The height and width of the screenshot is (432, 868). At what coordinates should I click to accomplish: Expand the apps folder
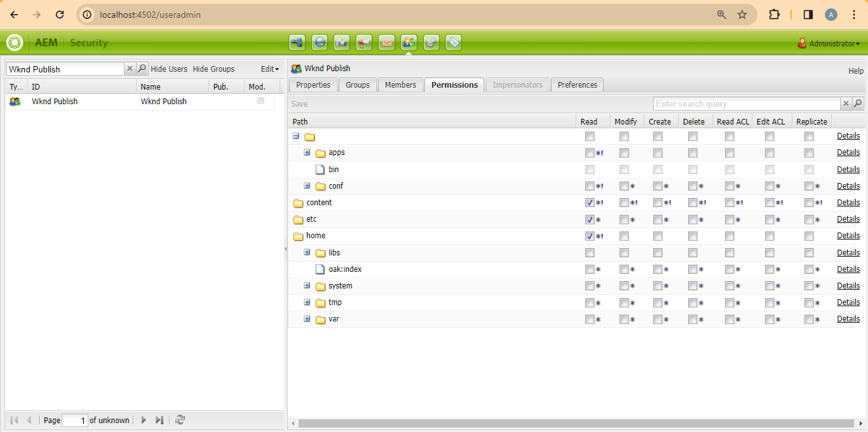(x=307, y=152)
